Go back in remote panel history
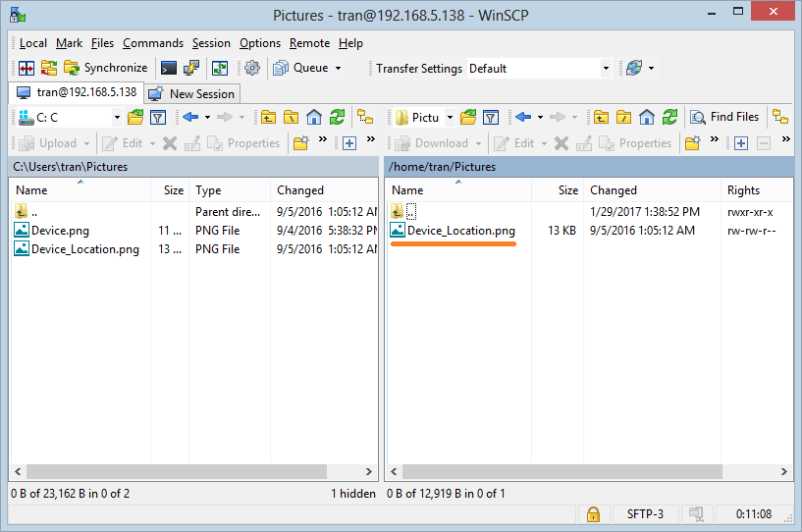 pyautogui.click(x=523, y=118)
